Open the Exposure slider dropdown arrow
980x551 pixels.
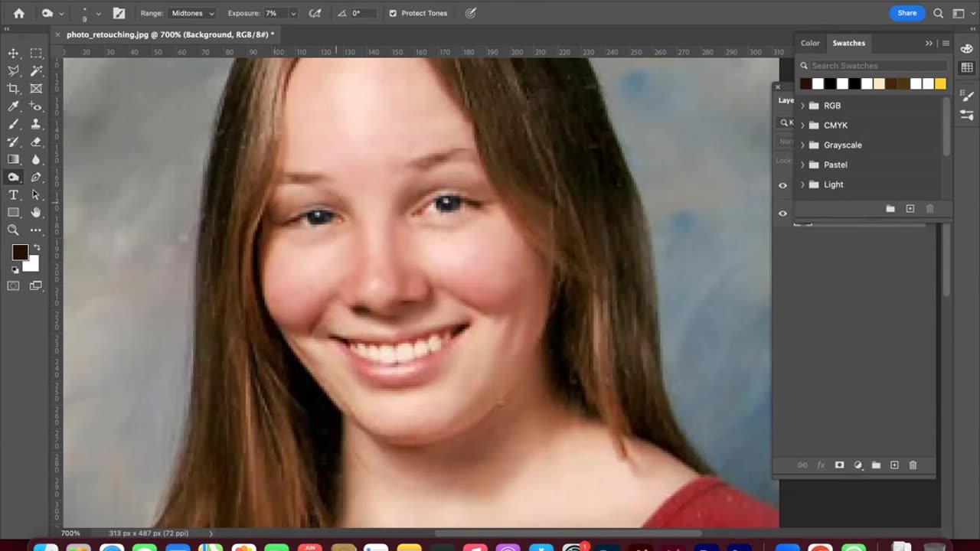pyautogui.click(x=292, y=13)
